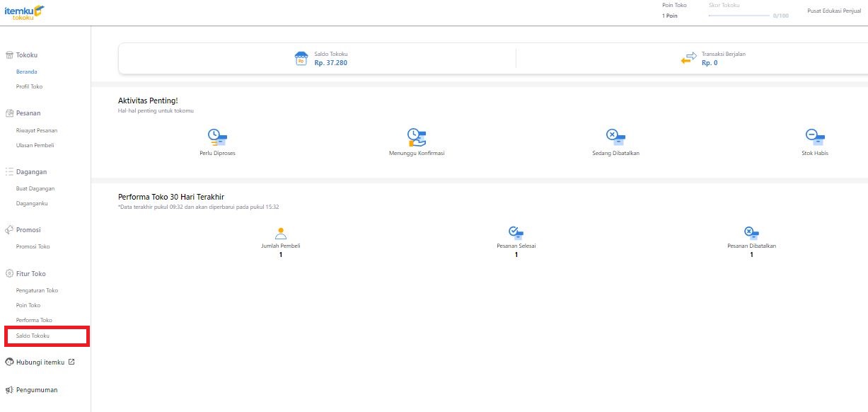Viewport: 868px width, 412px height.
Task: Click the Jumlah Pembeli person icon
Action: pos(281,233)
